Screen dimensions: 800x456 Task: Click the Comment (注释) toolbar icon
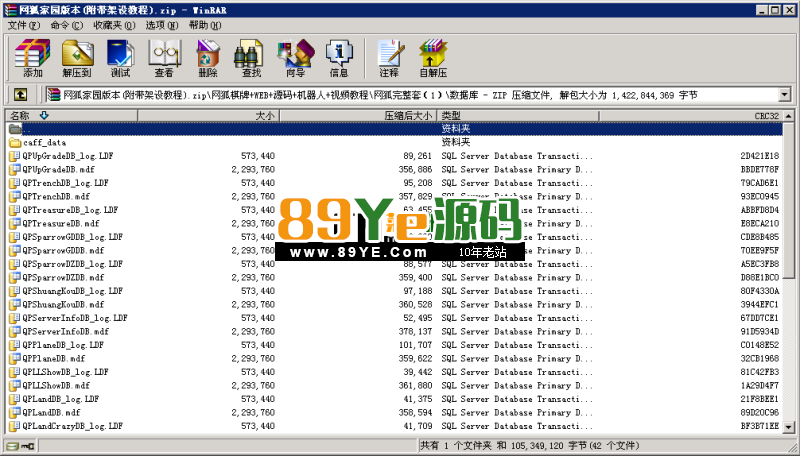tap(390, 58)
